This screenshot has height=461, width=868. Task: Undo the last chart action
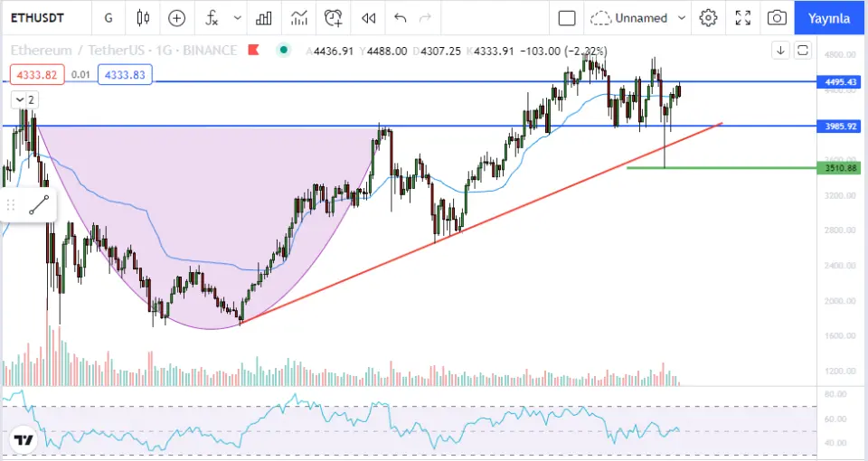(x=401, y=18)
